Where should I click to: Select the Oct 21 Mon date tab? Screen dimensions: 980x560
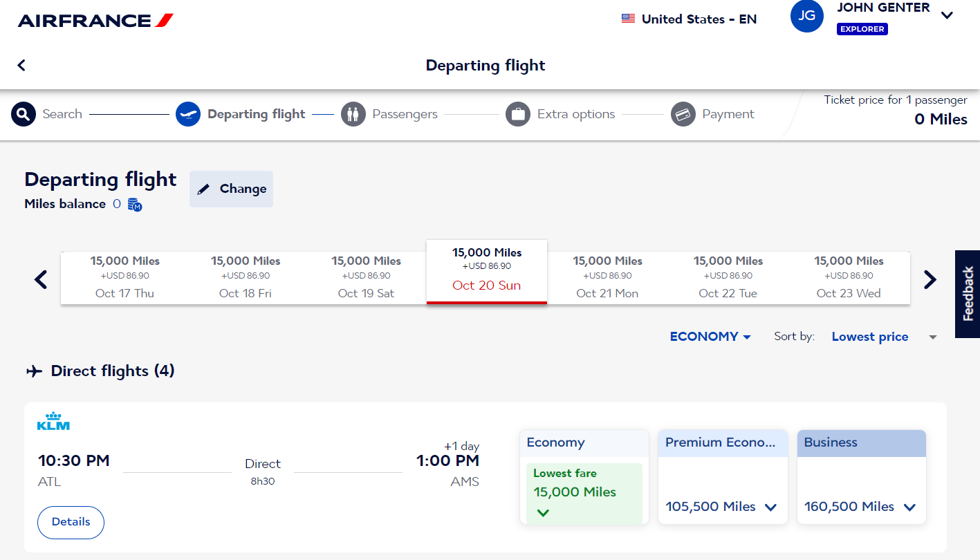pos(607,278)
